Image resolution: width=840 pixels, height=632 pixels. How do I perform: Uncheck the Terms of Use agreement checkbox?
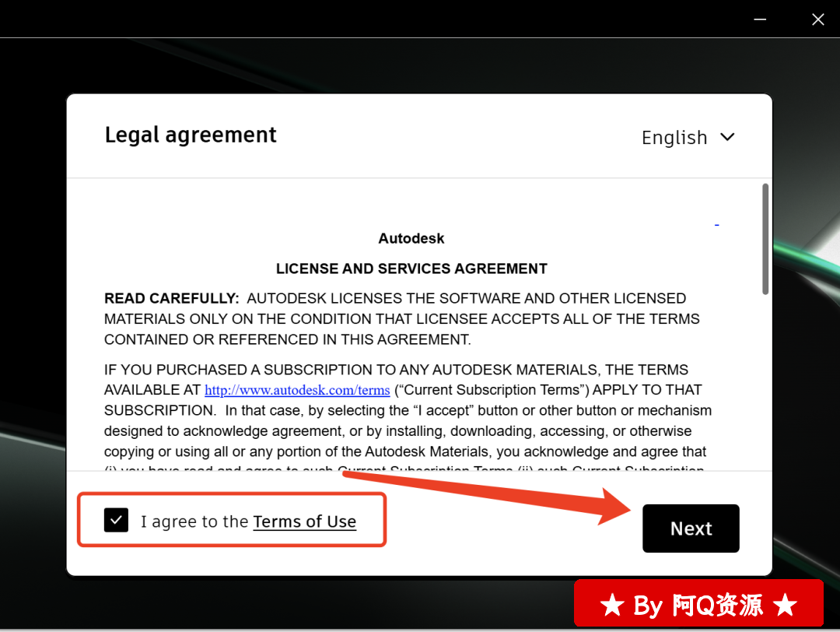pos(116,520)
